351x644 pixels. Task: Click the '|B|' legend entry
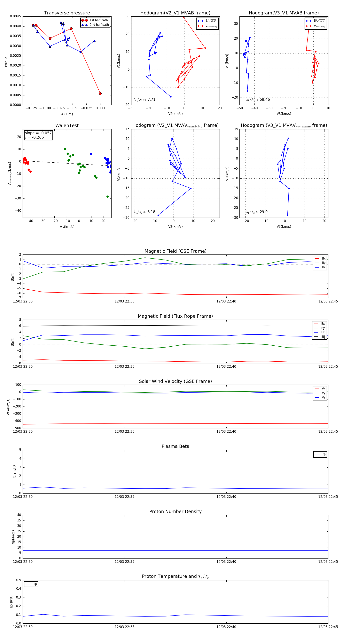coord(320,337)
